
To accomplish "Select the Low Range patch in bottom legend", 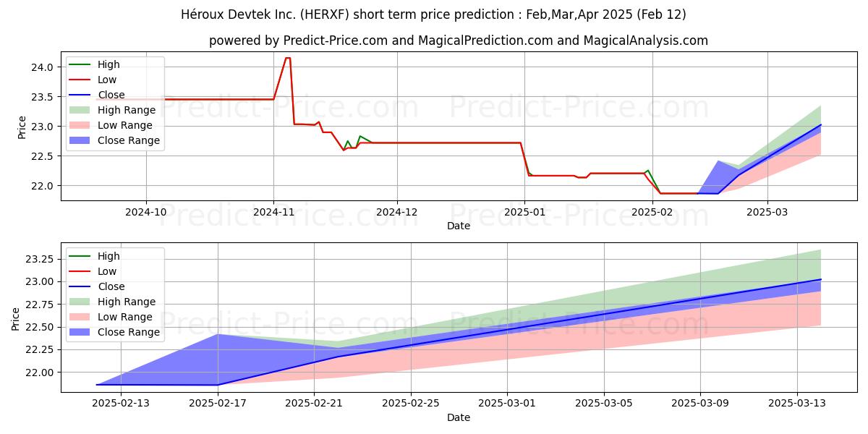I will [80, 317].
